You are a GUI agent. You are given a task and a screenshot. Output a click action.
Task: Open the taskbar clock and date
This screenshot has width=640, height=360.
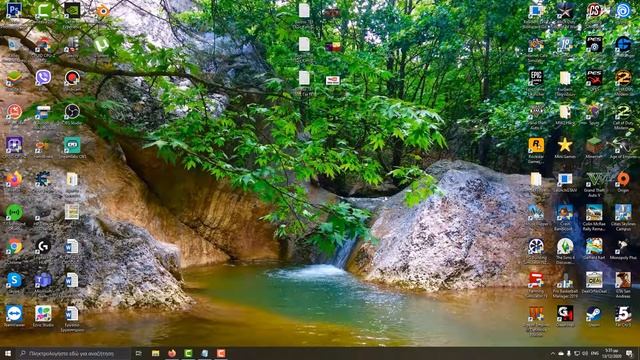(611, 353)
